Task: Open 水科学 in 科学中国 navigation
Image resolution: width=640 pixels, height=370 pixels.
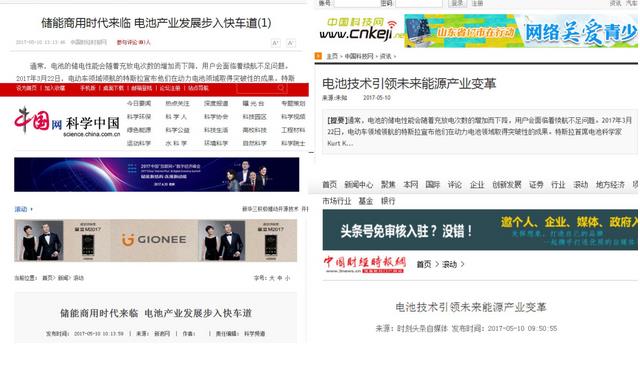Action: click(176, 143)
